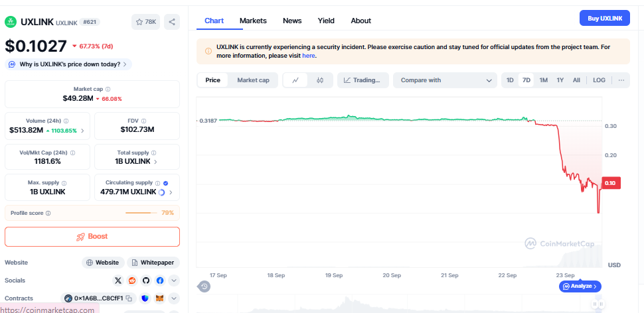The height and width of the screenshot is (313, 644).
Task: Expand the Contracts list chevron
Action: pyautogui.click(x=174, y=298)
